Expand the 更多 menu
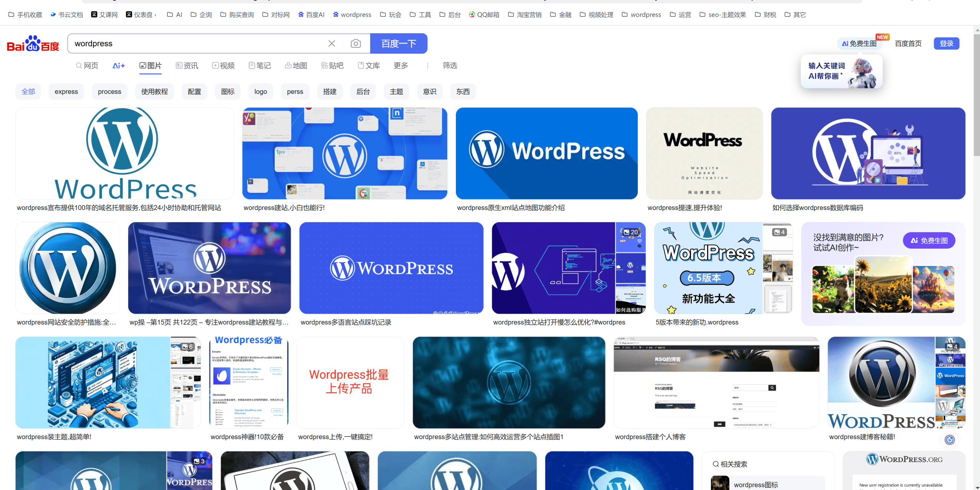Image resolution: width=980 pixels, height=490 pixels. [401, 66]
